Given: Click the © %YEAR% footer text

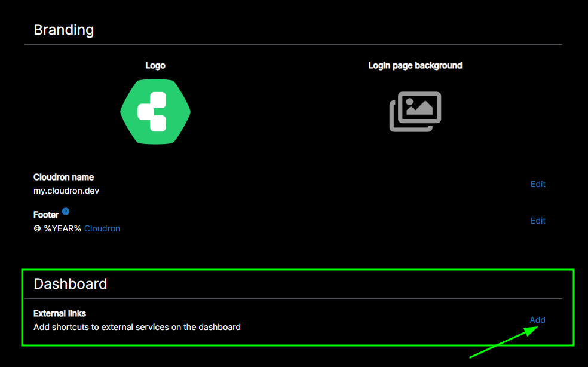Looking at the screenshot, I should (57, 228).
